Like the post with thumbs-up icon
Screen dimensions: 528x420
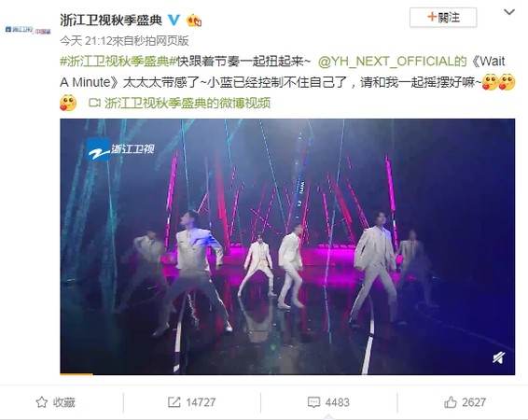[451, 402]
